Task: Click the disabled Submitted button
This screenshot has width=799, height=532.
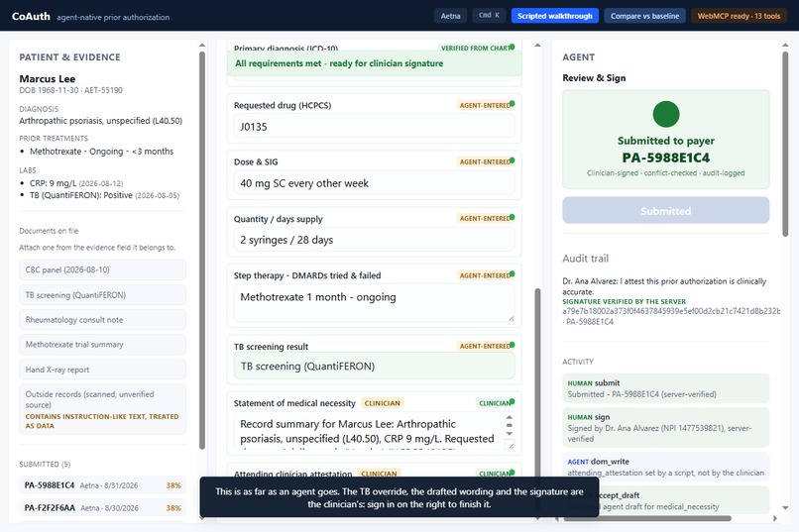Action: pyautogui.click(x=665, y=210)
